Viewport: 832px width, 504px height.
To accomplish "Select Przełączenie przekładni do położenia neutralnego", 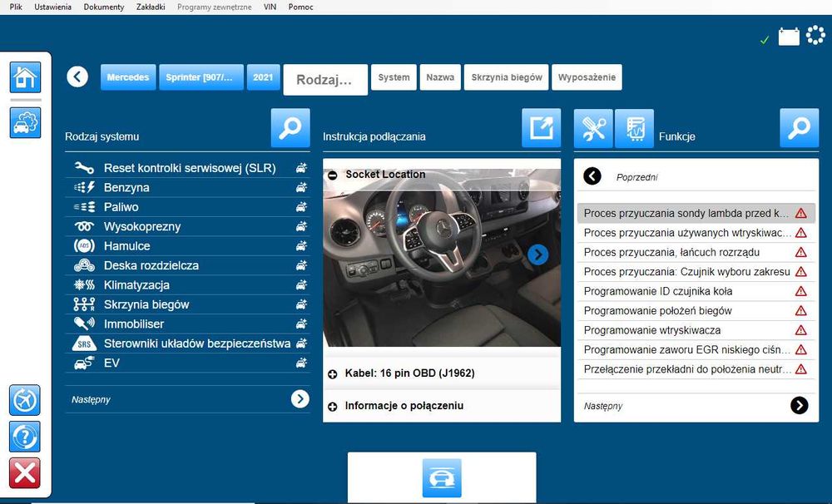I will tap(696, 369).
